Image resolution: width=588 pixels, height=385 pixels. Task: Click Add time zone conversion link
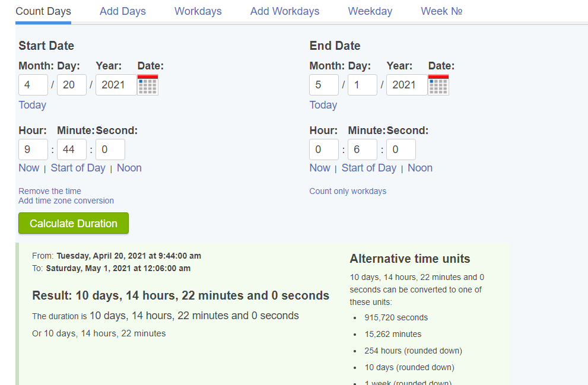(66, 201)
